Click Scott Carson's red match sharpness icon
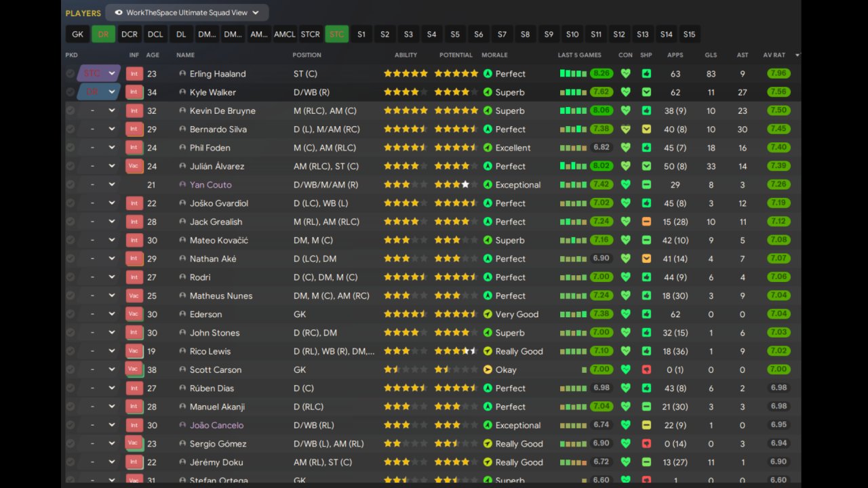 646,370
